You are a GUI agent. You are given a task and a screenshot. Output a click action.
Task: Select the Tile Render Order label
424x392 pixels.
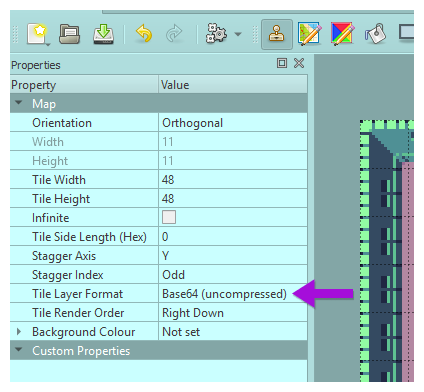(78, 313)
